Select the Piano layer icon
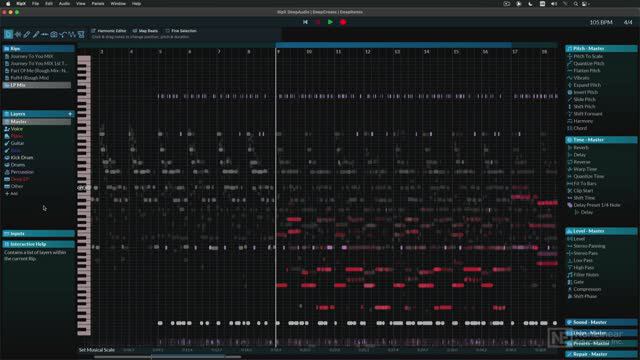 click(7, 136)
